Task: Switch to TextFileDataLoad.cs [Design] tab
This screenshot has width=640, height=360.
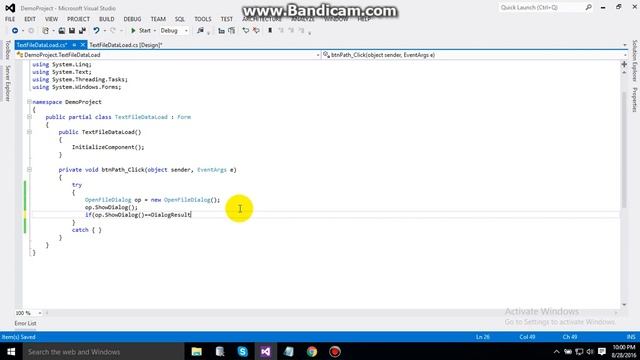Action: pos(126,45)
